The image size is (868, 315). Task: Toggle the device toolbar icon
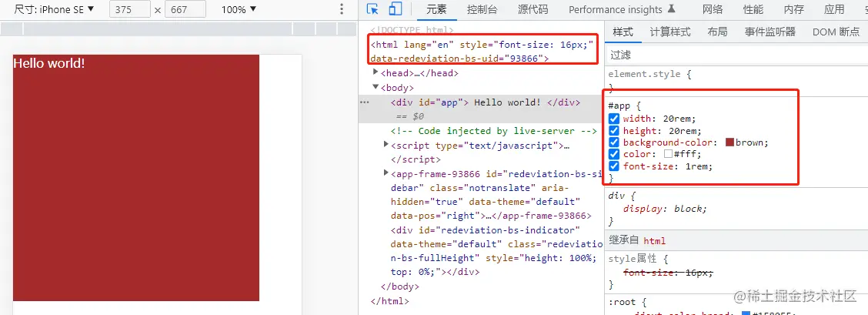pyautogui.click(x=395, y=9)
